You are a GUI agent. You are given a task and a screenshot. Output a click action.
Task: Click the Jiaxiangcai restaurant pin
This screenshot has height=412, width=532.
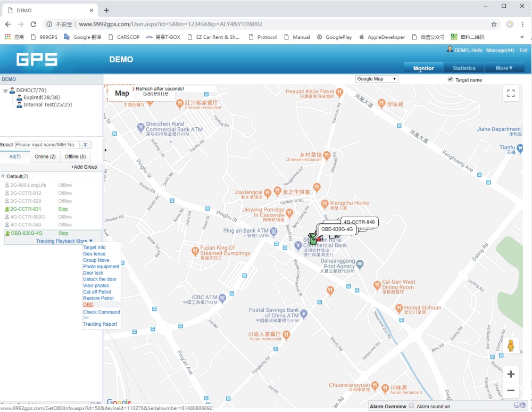(268, 193)
